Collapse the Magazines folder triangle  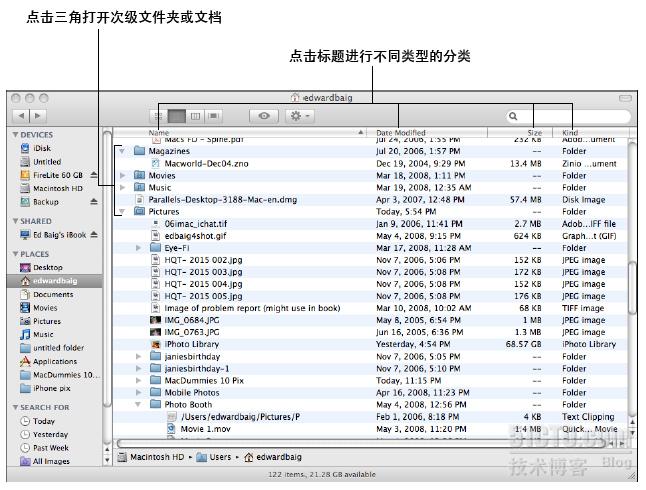(x=122, y=151)
